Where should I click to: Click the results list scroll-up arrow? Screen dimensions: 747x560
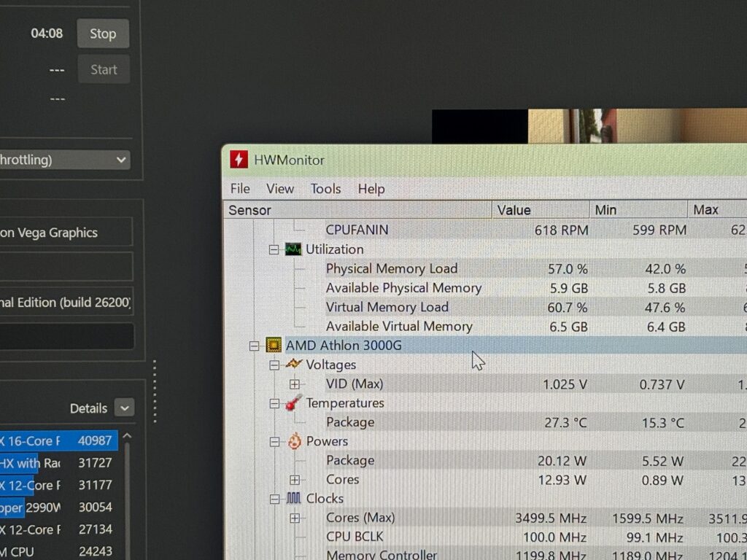(x=127, y=437)
